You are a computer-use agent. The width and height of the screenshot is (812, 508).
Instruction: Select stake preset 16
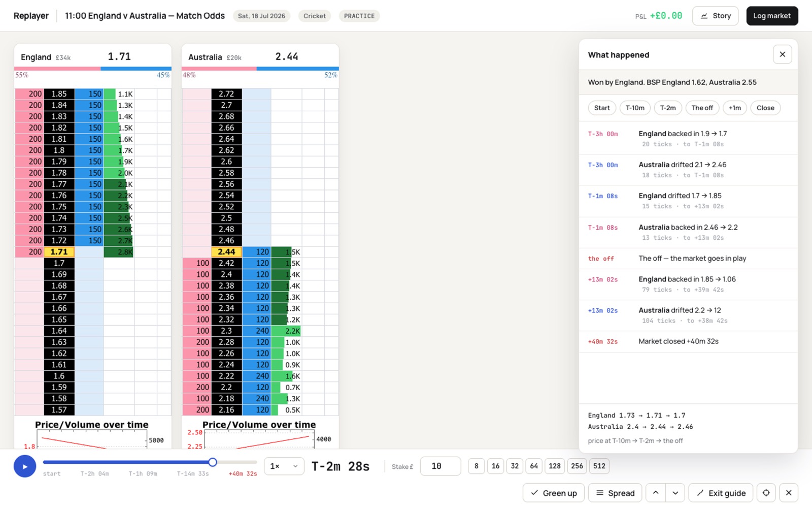pos(495,466)
